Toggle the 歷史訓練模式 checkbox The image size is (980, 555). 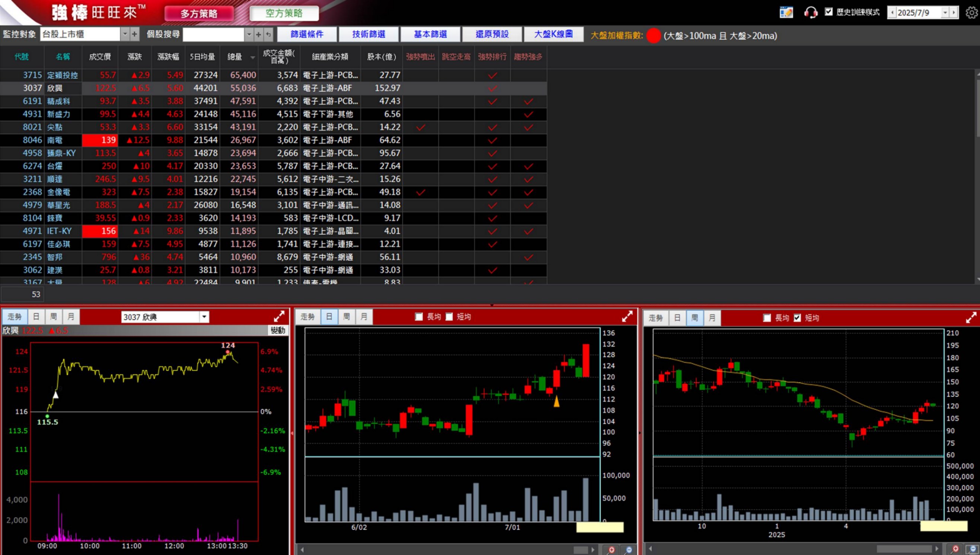[x=829, y=12]
